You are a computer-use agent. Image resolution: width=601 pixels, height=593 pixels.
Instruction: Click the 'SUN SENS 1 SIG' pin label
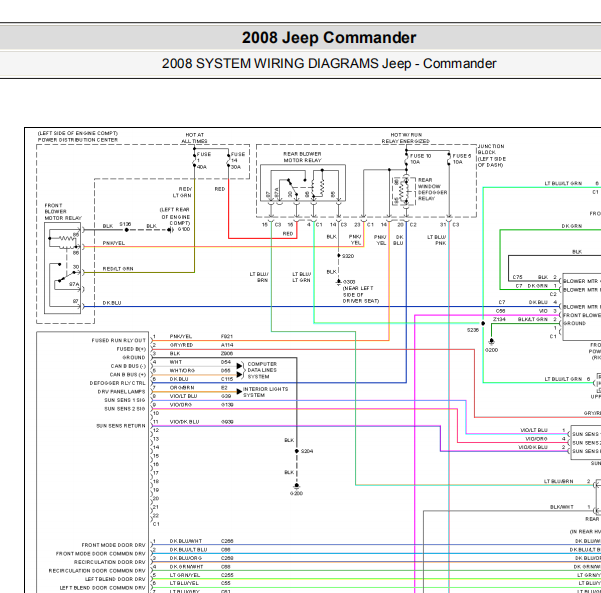click(x=125, y=400)
